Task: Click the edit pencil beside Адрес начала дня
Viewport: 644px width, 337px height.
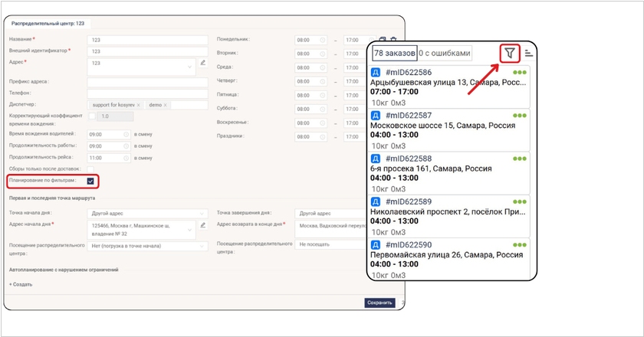Action: tap(203, 225)
